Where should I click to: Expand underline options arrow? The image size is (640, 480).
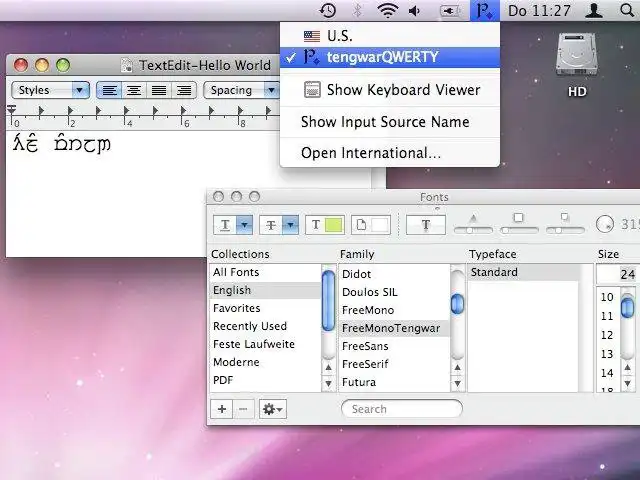click(244, 225)
